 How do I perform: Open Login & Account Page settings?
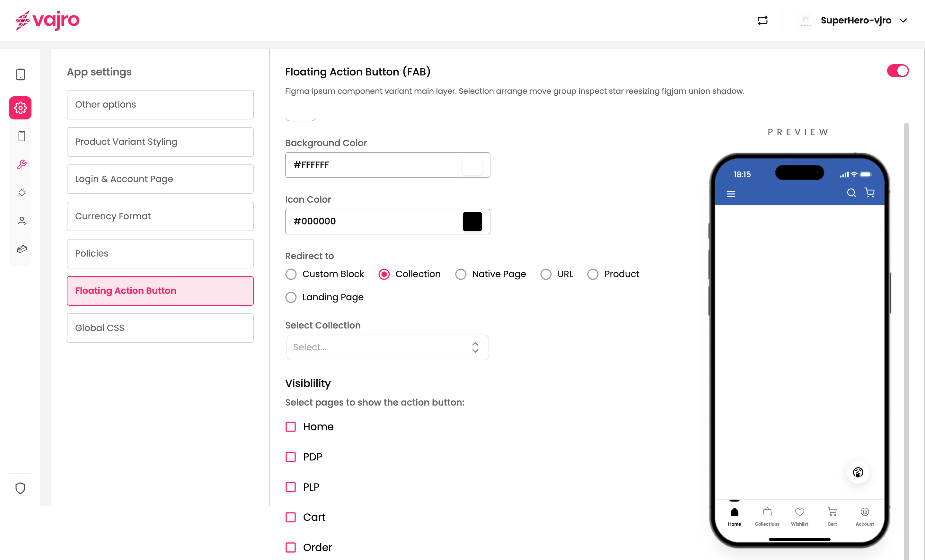160,179
